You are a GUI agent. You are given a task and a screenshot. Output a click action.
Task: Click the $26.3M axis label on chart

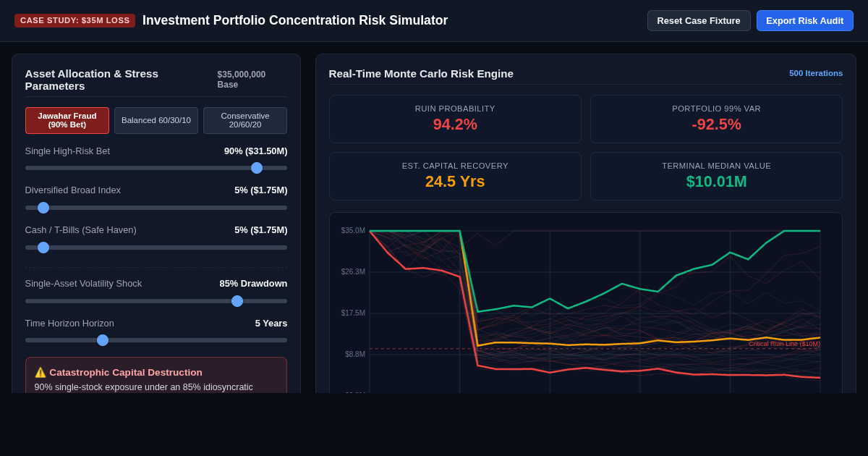353,272
